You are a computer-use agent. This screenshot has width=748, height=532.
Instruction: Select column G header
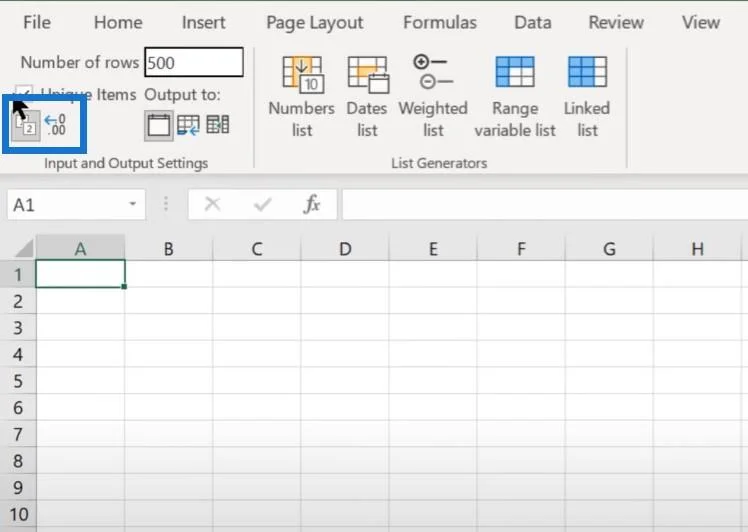(609, 249)
